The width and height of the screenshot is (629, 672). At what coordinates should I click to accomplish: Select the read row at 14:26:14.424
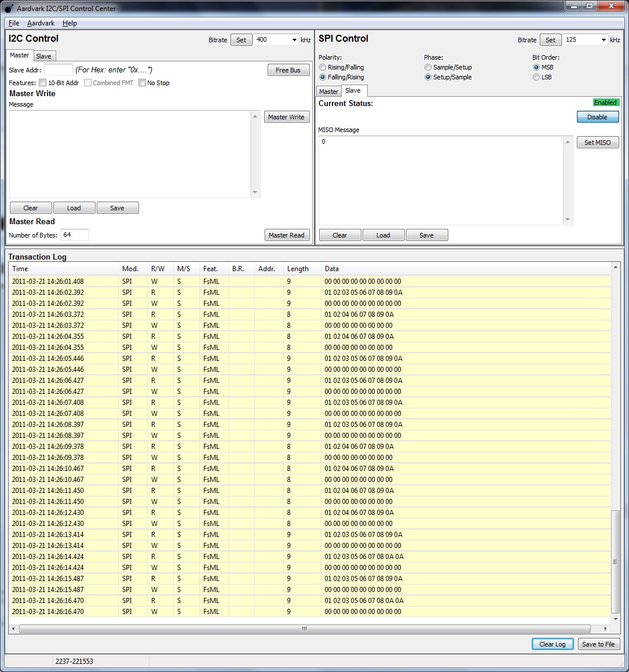click(309, 557)
